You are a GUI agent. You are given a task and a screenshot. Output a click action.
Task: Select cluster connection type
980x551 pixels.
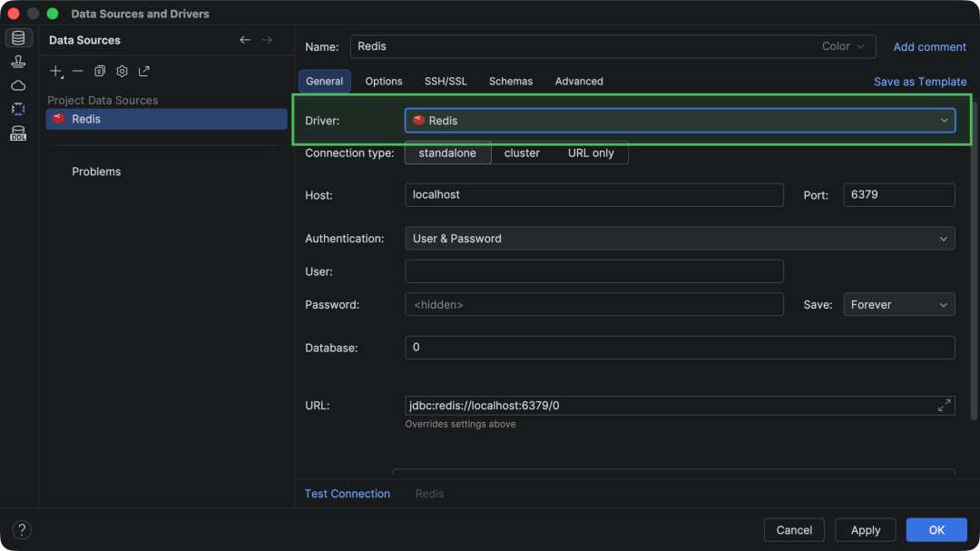coord(522,153)
